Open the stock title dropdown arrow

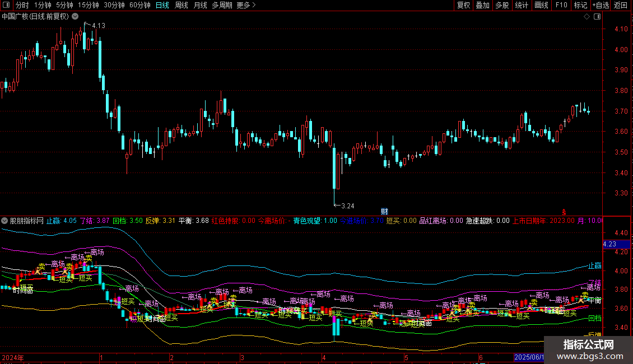click(x=75, y=16)
